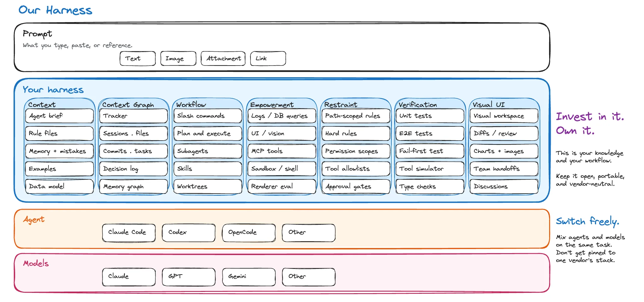Screen dimensions: 644x302
Task: Click the Our Harness title
Action: pos(55,10)
